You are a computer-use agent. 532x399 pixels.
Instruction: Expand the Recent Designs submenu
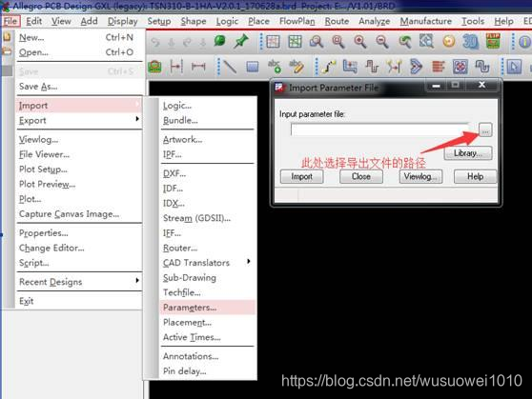click(79, 282)
